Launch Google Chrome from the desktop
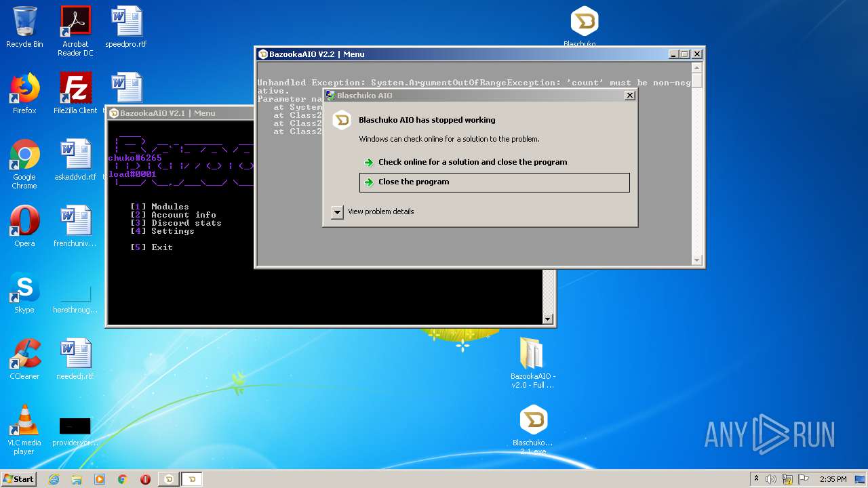This screenshot has width=868, height=488. coord(24,165)
